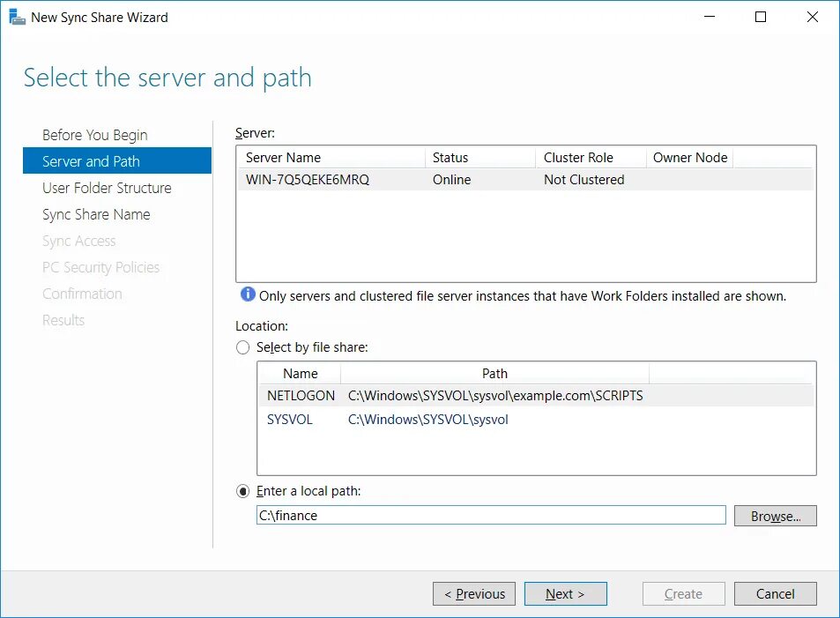Viewport: 840px width, 618px height.
Task: Choose the Select by file share option
Action: tap(242, 347)
